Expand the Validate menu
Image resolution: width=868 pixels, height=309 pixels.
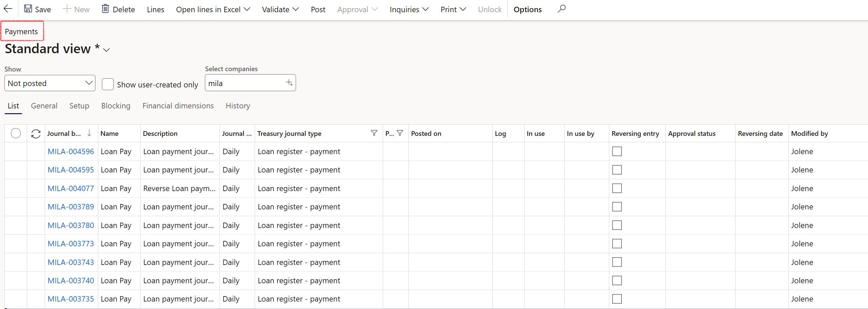pos(280,9)
